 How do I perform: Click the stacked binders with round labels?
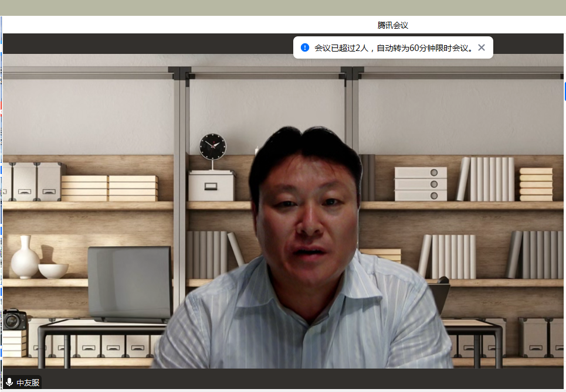[x=420, y=184]
